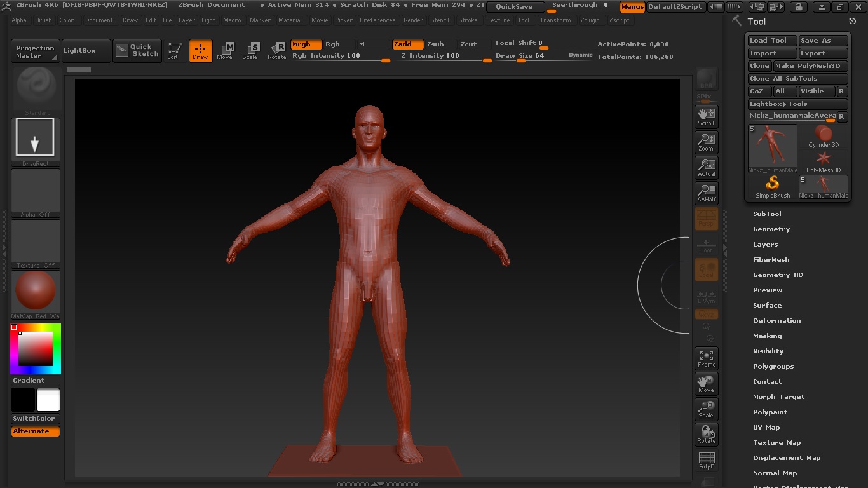Enable the Rgb paint mode
This screenshot has width=868, height=488.
pos(332,44)
